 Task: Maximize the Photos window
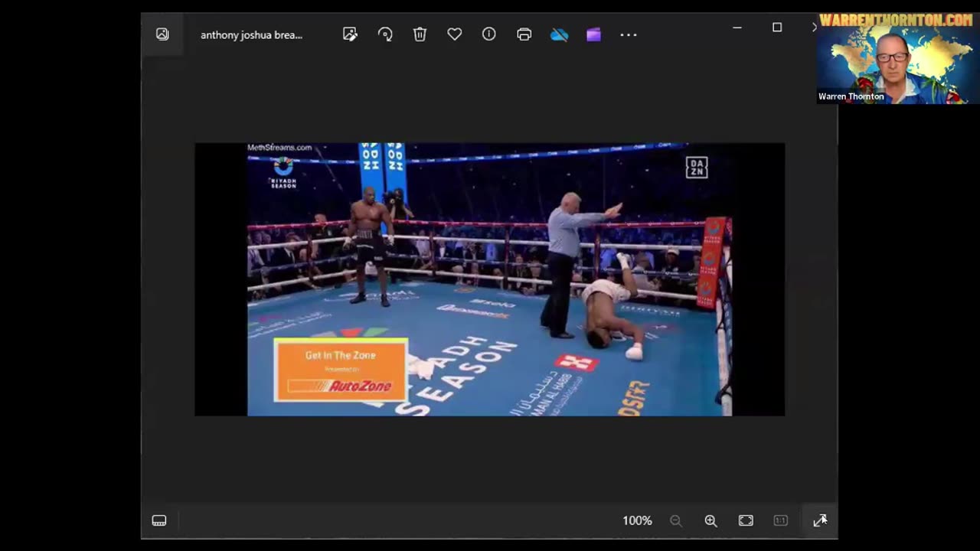click(777, 28)
